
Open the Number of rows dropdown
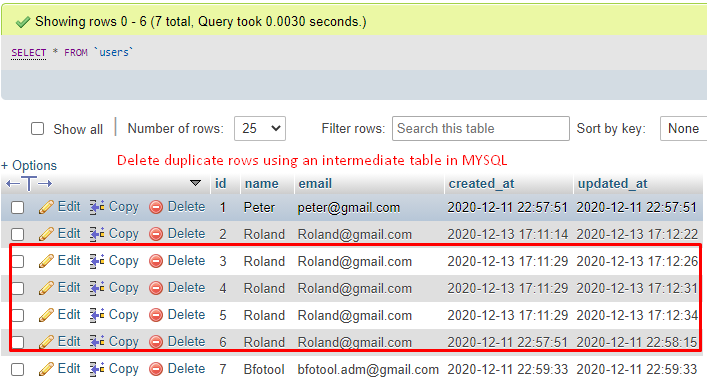260,129
